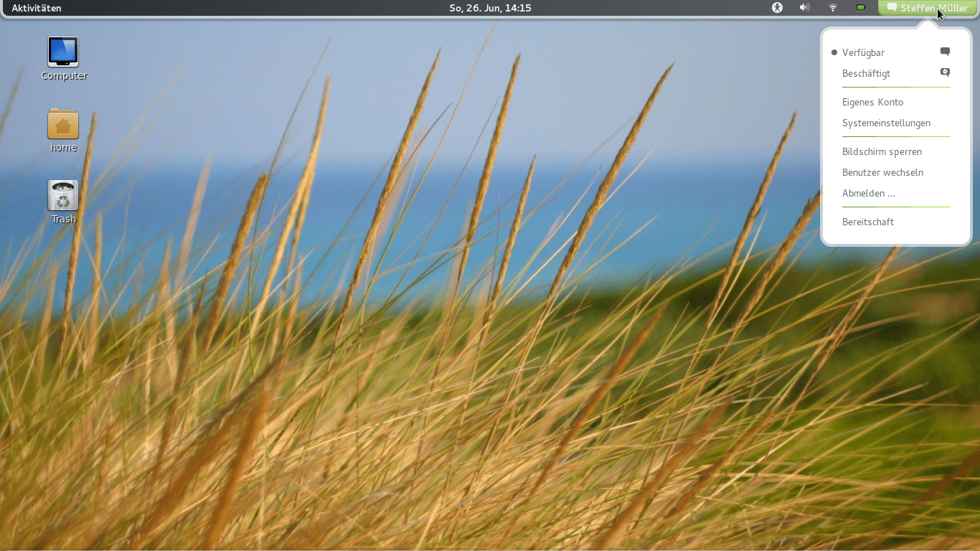Open the accessibility menu icon
980x551 pixels.
pyautogui.click(x=777, y=8)
